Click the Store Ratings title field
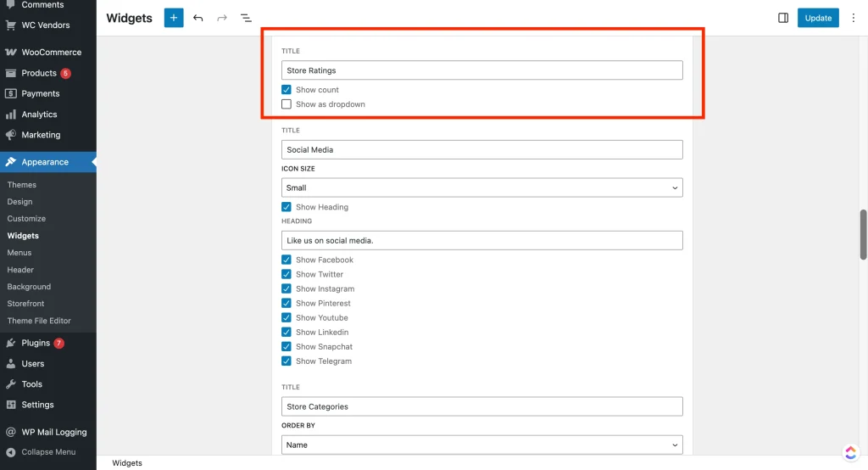 point(481,70)
